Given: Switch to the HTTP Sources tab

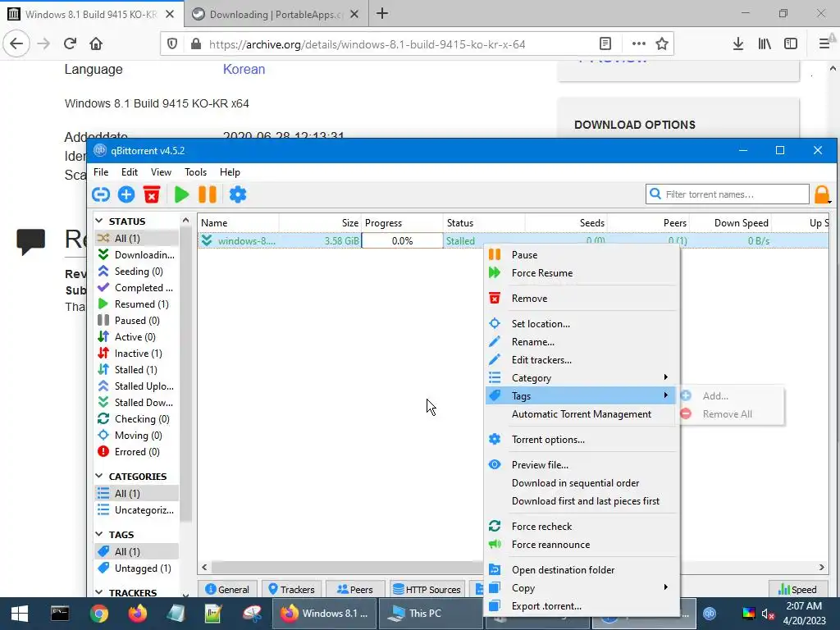Looking at the screenshot, I should click(427, 589).
